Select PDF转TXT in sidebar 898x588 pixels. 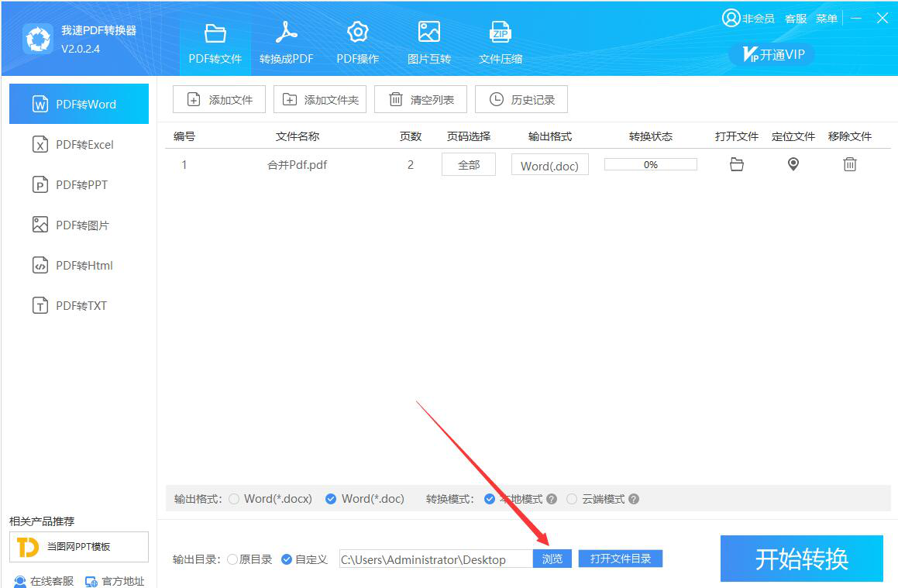(x=79, y=306)
